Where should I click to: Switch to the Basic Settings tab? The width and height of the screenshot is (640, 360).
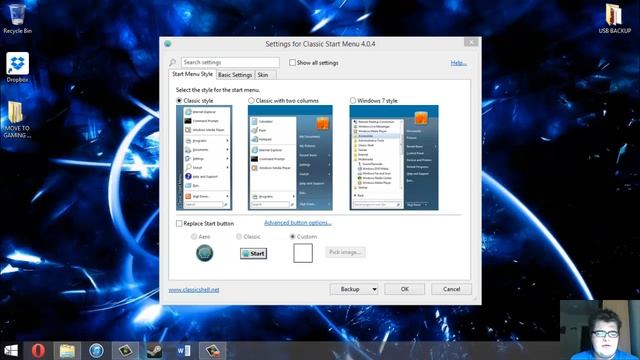coord(235,75)
